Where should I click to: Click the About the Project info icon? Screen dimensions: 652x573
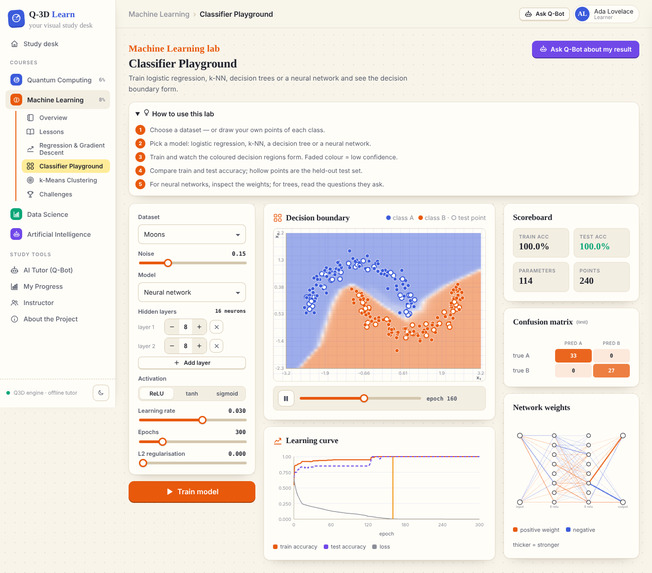15,319
